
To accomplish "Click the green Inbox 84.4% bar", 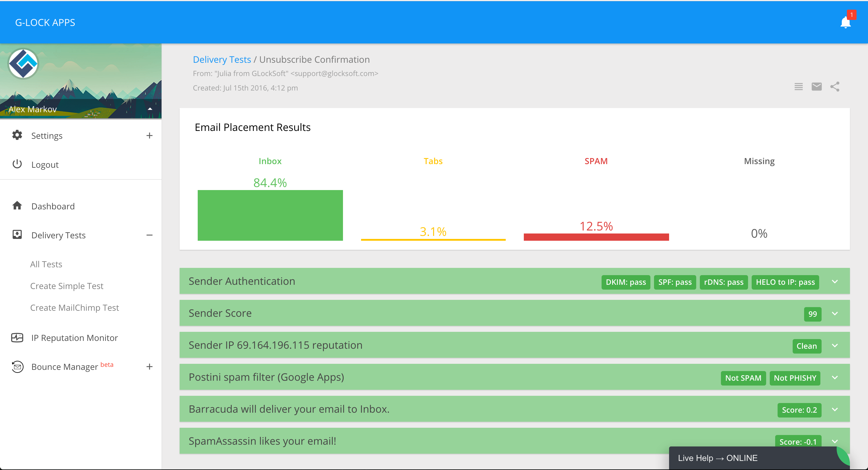I will pos(270,215).
